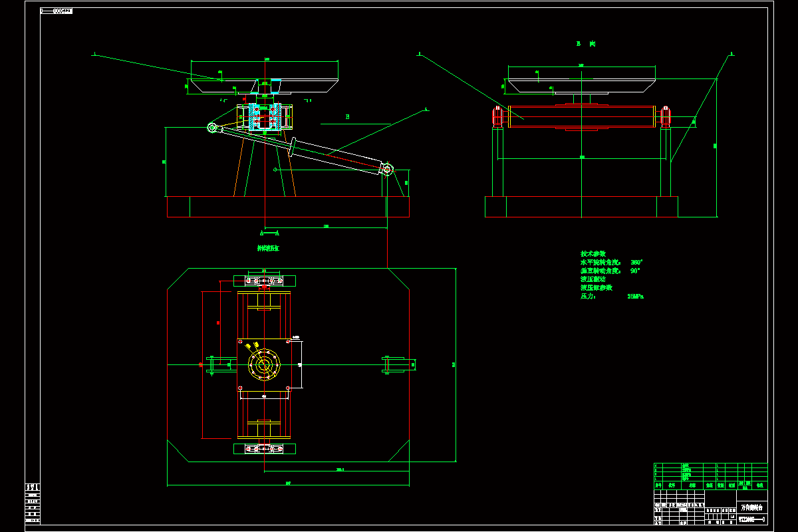Click the 压力 label text

click(x=589, y=297)
